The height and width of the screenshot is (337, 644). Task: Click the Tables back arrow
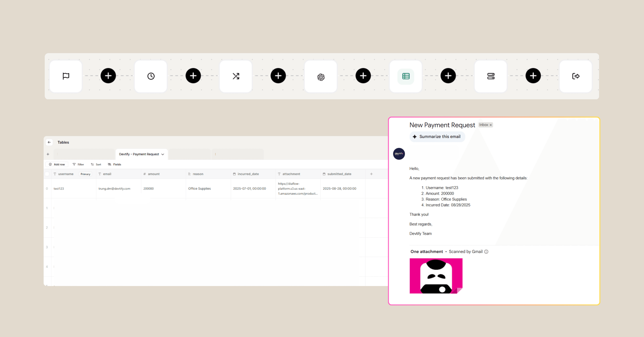coord(49,142)
